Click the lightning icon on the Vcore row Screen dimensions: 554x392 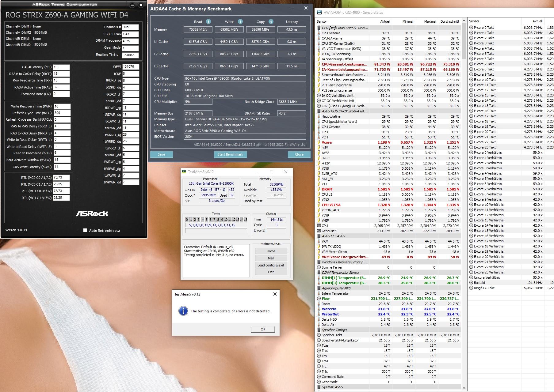(x=319, y=142)
